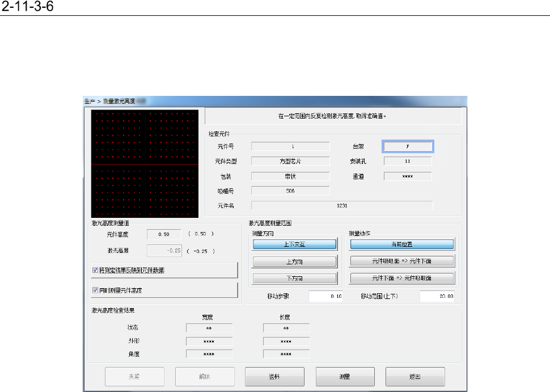
Task: Click the instruction text 在一定范围内反复检测激光高度
Action: click(332, 116)
